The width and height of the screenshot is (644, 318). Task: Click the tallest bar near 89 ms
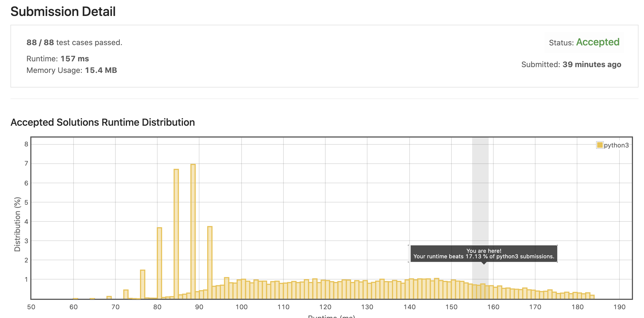193,231
